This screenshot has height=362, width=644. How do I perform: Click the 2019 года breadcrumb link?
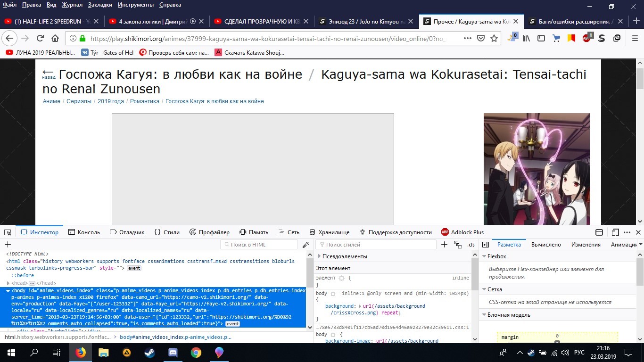click(x=110, y=101)
